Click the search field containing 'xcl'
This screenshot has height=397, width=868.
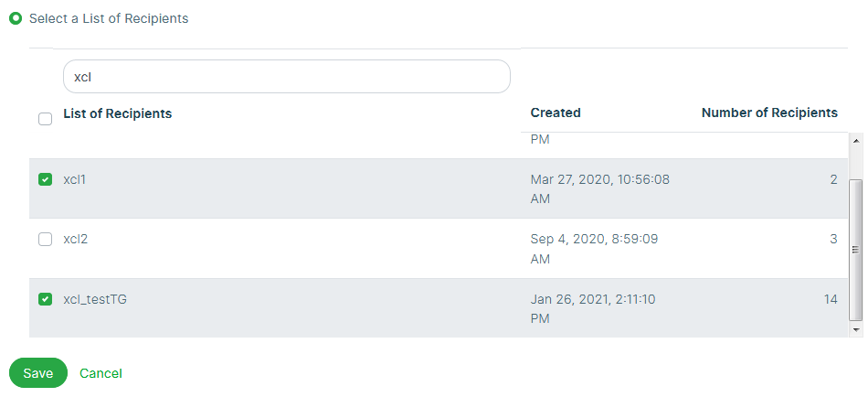point(286,77)
